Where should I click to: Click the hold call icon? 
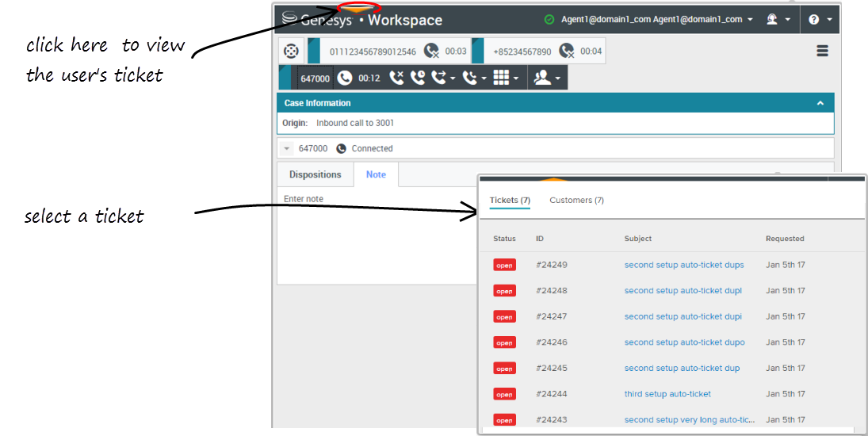click(x=418, y=78)
